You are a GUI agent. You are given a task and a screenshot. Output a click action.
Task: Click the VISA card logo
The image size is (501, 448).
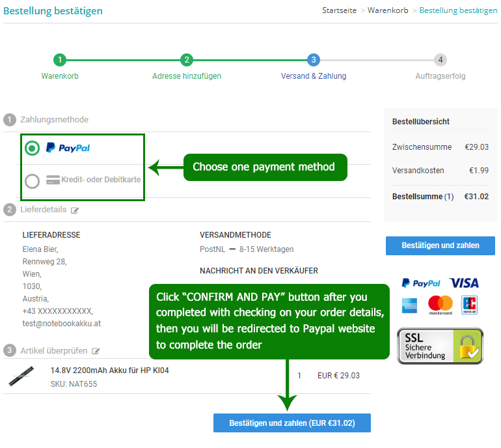[464, 283]
